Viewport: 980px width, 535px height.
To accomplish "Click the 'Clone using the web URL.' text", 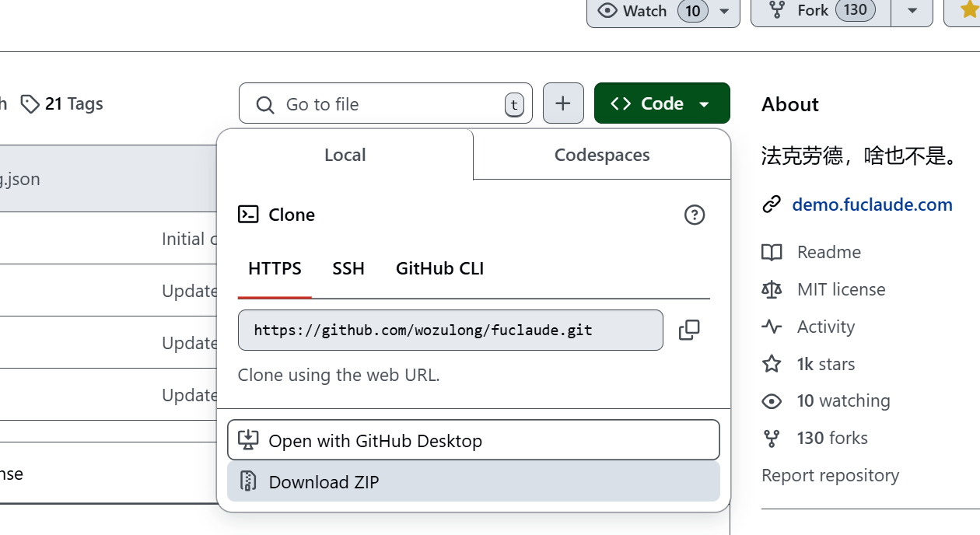I will [339, 375].
